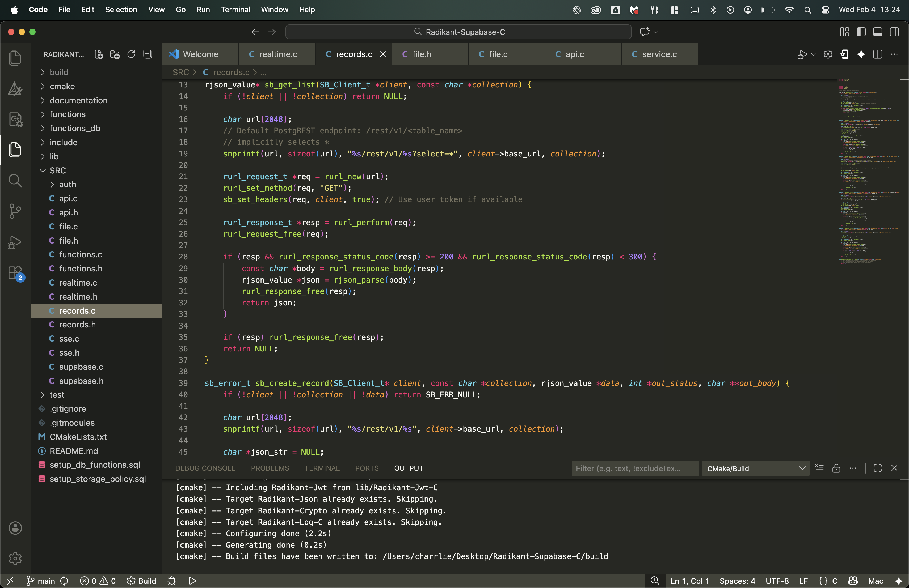Click the gear icon in editor toolbar
Image resolution: width=909 pixels, height=588 pixels.
pos(828,54)
